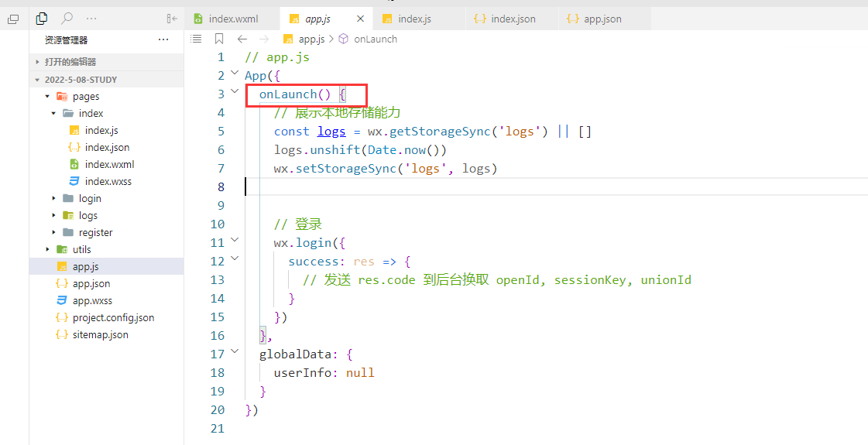Image resolution: width=868 pixels, height=445 pixels.
Task: Fold the App block at line 2
Action: pos(235,73)
